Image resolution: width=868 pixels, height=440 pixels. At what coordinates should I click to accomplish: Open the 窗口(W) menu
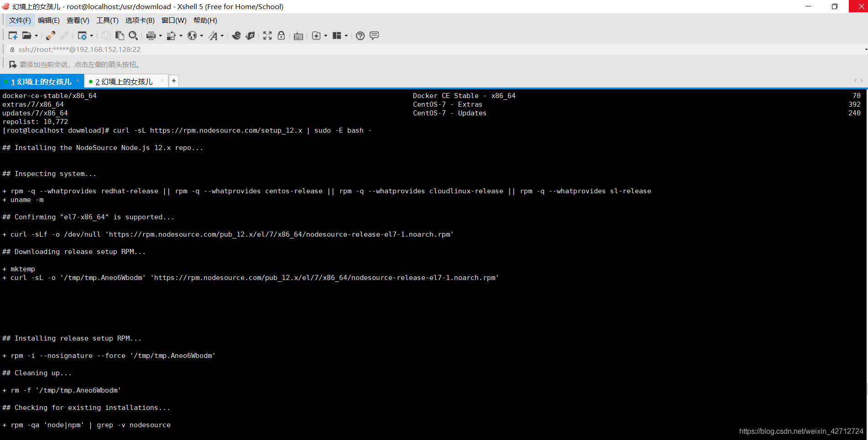click(x=174, y=21)
